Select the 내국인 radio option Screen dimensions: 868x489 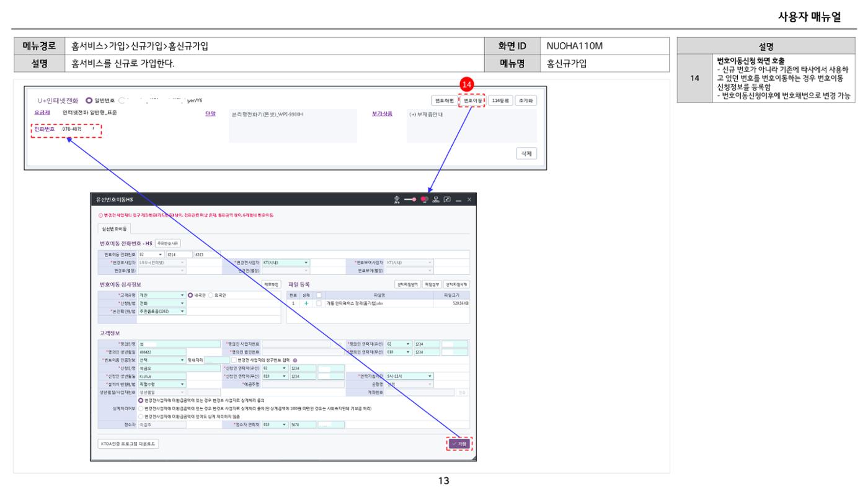tap(190, 295)
